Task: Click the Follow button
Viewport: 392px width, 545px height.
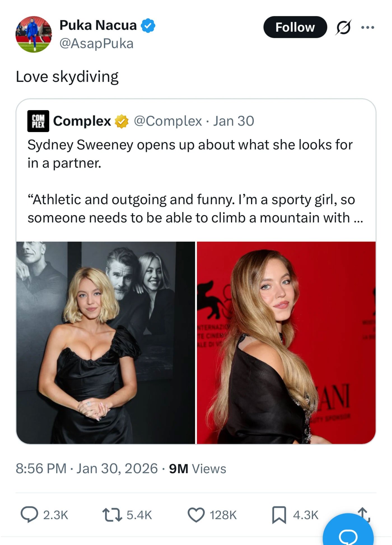Action: 295,27
